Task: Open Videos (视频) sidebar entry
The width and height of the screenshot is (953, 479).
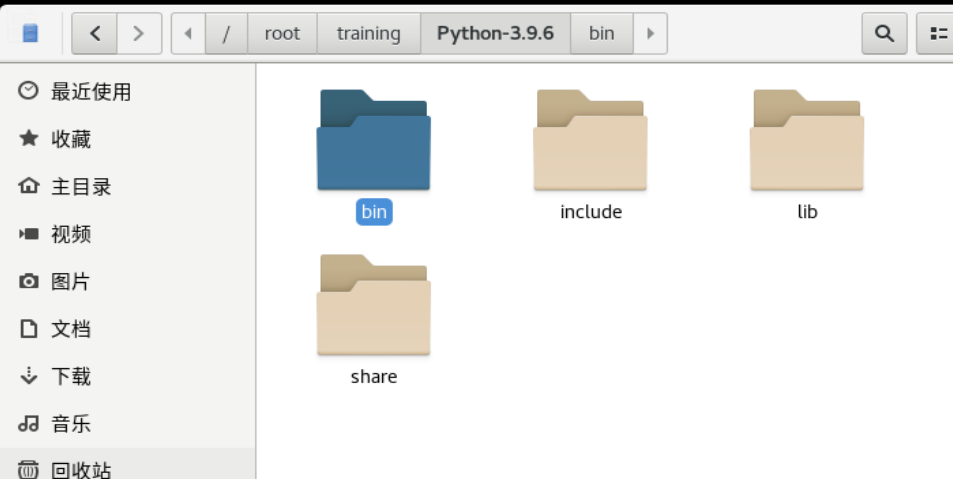Action: pos(70,234)
